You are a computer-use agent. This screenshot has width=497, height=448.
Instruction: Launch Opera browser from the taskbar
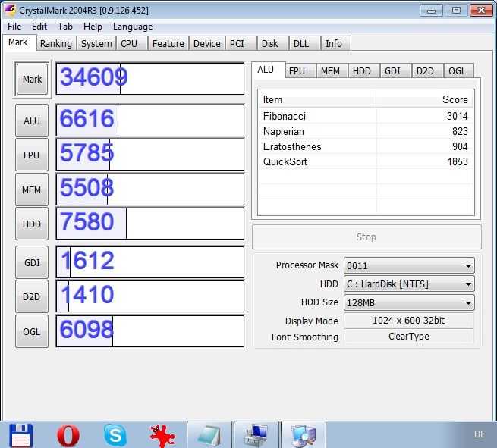(x=68, y=435)
